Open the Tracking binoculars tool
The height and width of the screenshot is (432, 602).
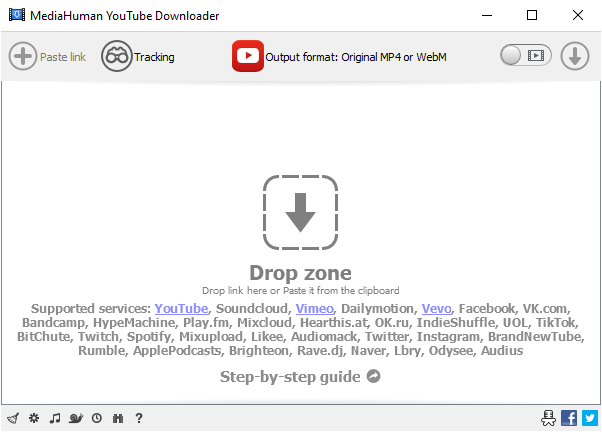click(117, 57)
